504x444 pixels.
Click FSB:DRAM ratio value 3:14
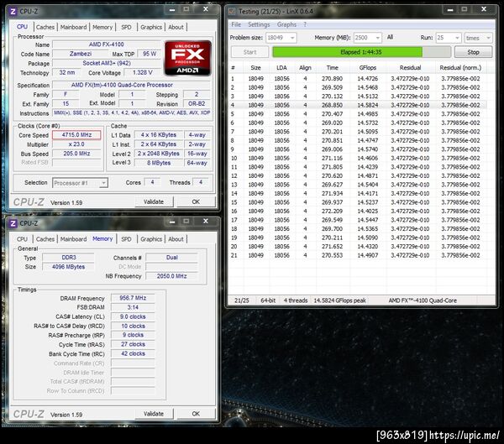pyautogui.click(x=133, y=307)
